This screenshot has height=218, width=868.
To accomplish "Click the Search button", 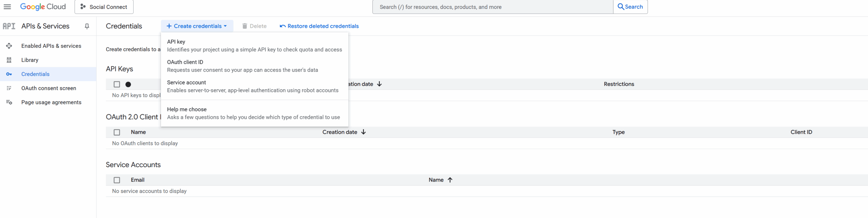I will point(630,7).
